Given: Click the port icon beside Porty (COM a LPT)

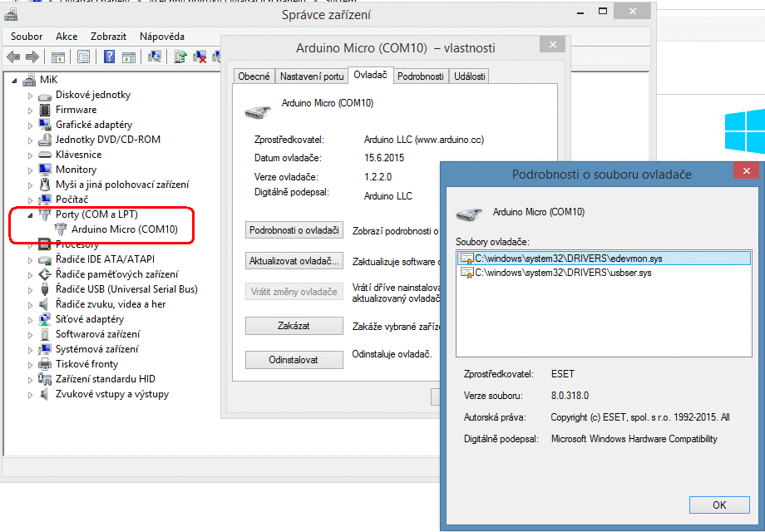Looking at the screenshot, I should click(45, 214).
